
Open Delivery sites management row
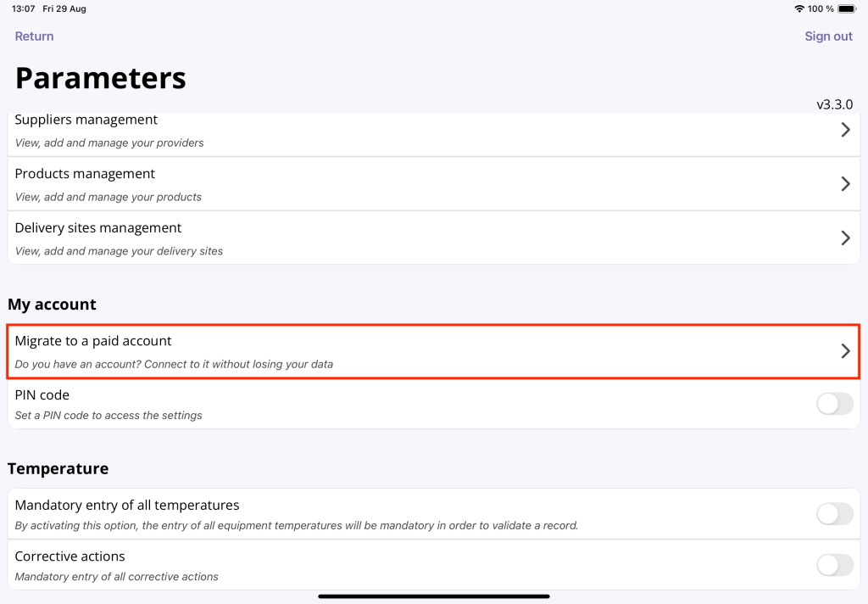(339, 238)
